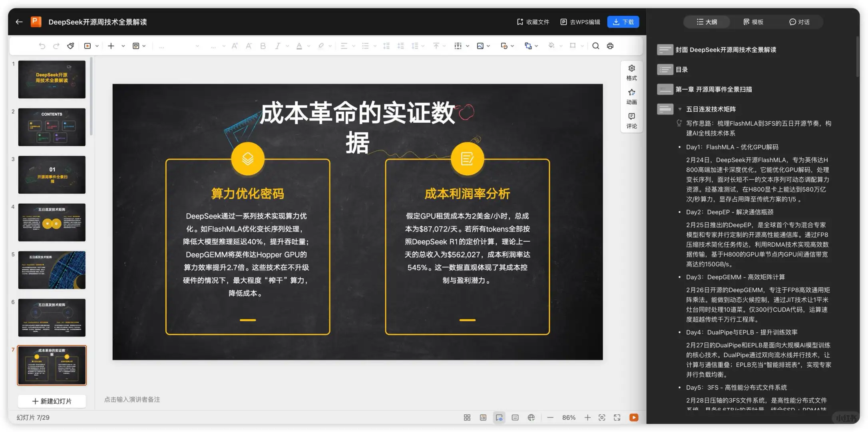Collapse the 五日连发技术矩阵 outline section

[x=680, y=109]
